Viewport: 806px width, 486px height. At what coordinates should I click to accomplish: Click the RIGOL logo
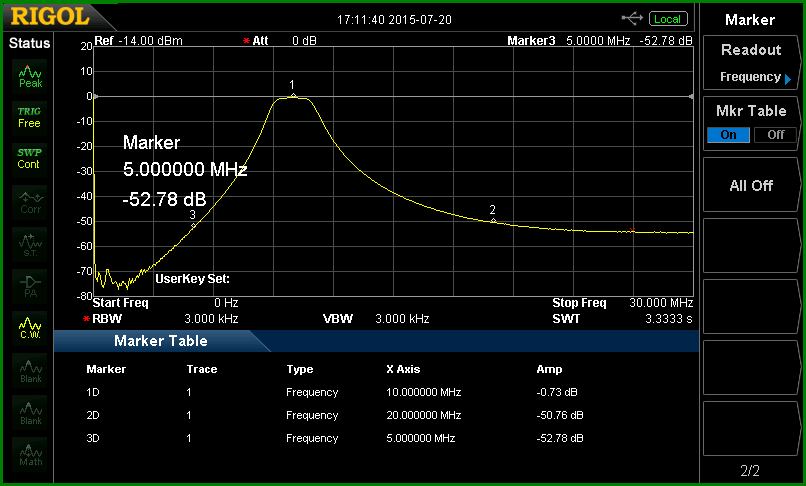(x=50, y=17)
